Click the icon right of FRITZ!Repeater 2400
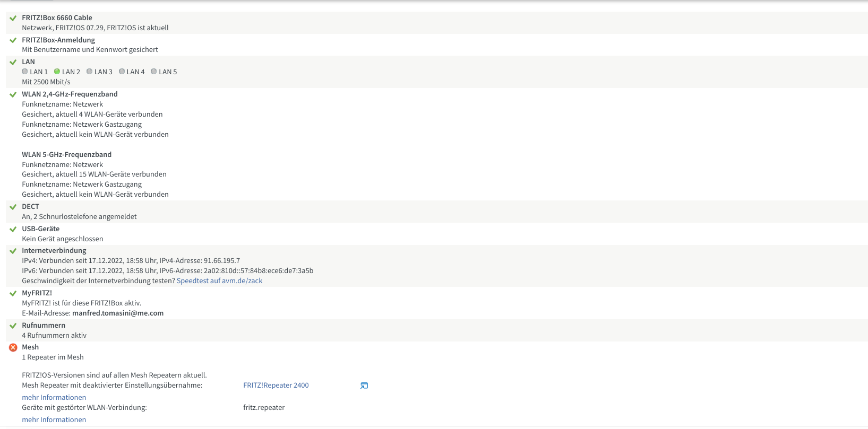Viewport: 868px width, 429px height. pyautogui.click(x=364, y=386)
